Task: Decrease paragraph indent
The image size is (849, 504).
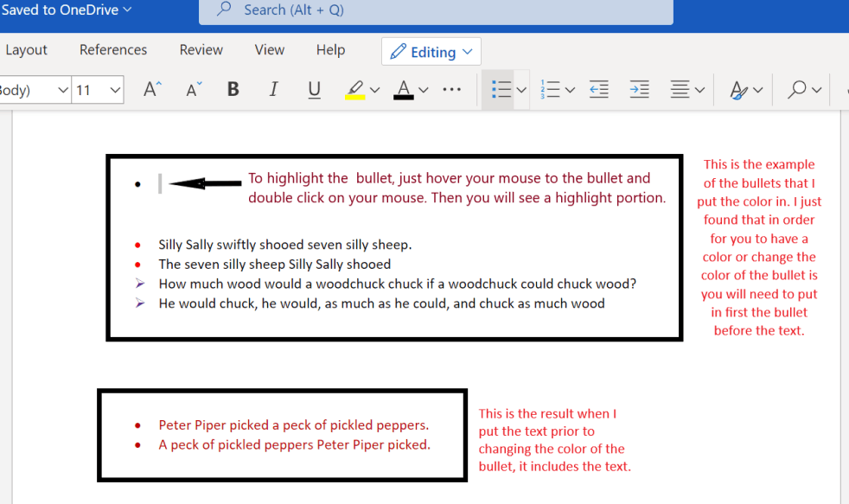Action: point(599,89)
